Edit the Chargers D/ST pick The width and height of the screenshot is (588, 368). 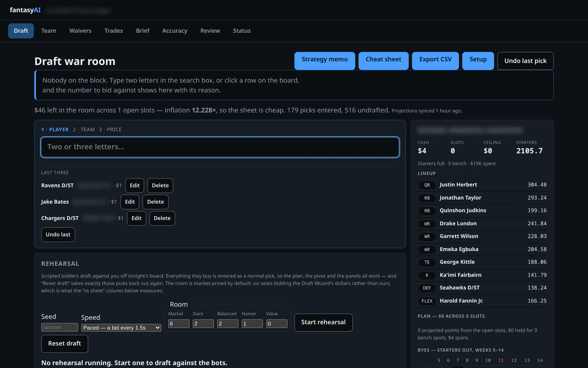click(x=136, y=218)
